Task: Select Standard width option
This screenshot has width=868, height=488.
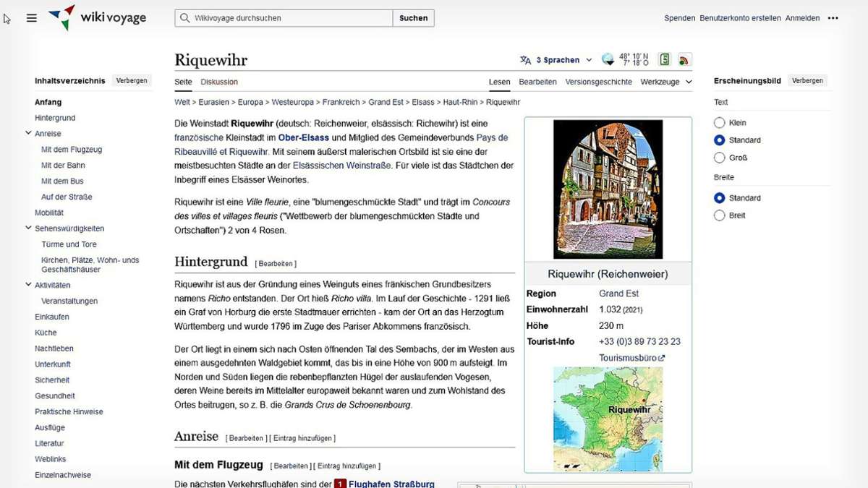Action: tap(719, 198)
